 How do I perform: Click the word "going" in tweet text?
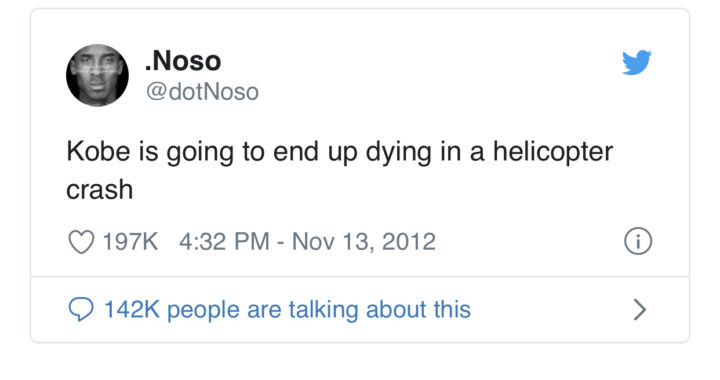(x=200, y=153)
